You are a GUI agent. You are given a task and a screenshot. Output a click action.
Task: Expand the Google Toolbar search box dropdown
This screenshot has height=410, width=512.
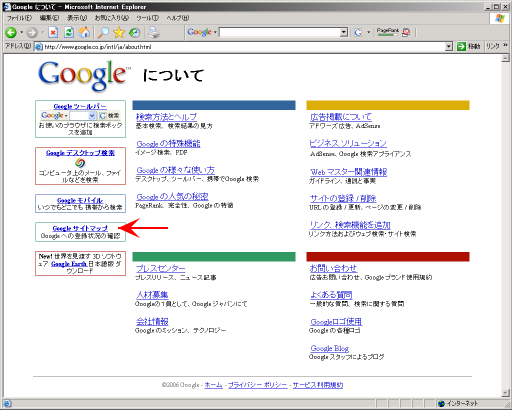coord(344,32)
